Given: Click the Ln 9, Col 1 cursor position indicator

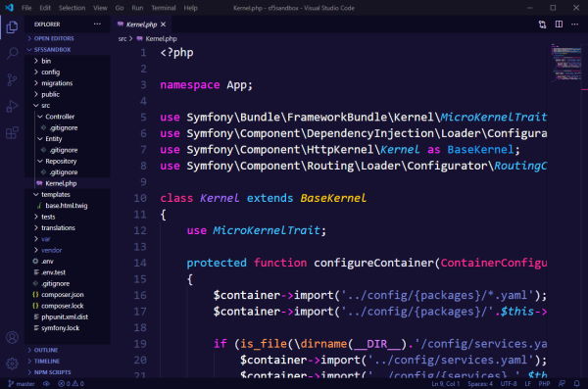Looking at the screenshot, I should [x=446, y=384].
